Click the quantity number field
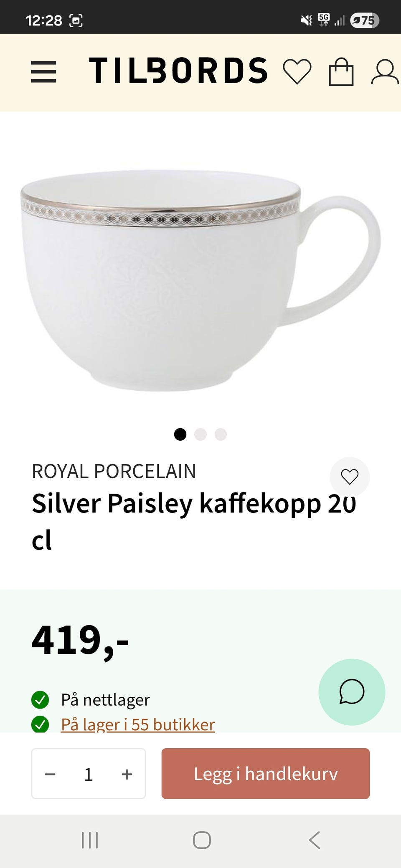The height and width of the screenshot is (868, 401). (89, 774)
